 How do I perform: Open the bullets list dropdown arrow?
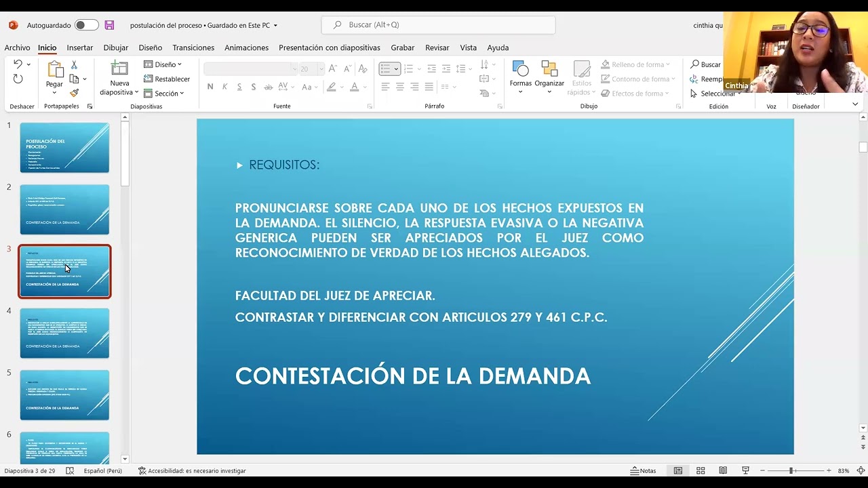pos(396,68)
